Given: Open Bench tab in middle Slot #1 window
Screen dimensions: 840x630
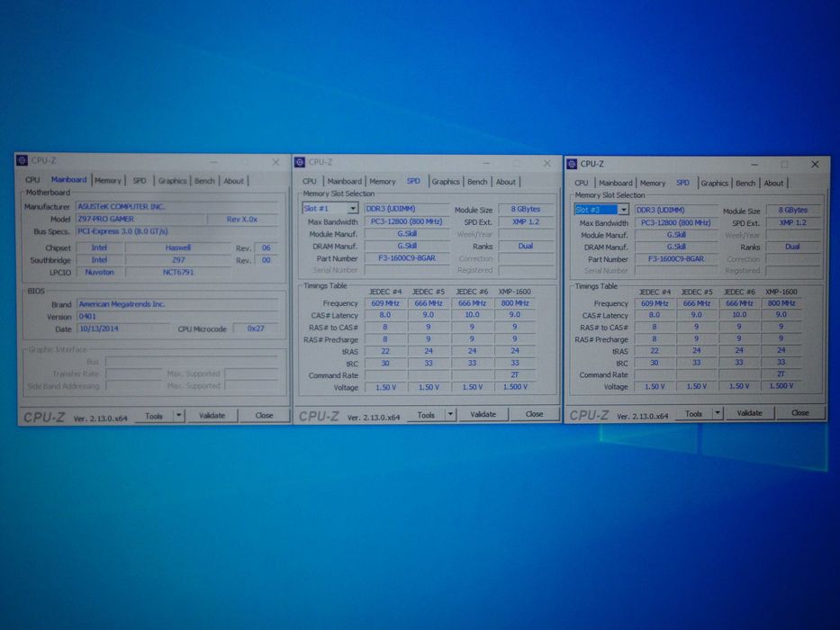Looking at the screenshot, I should coord(477,182).
